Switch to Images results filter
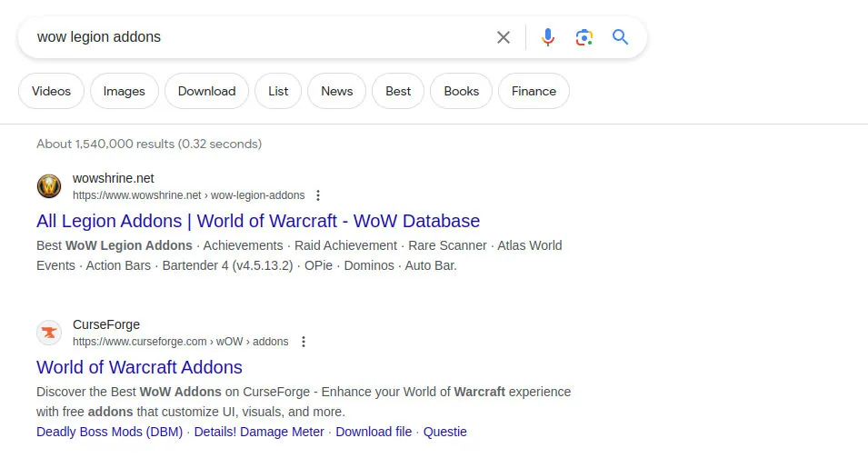 click(x=124, y=91)
